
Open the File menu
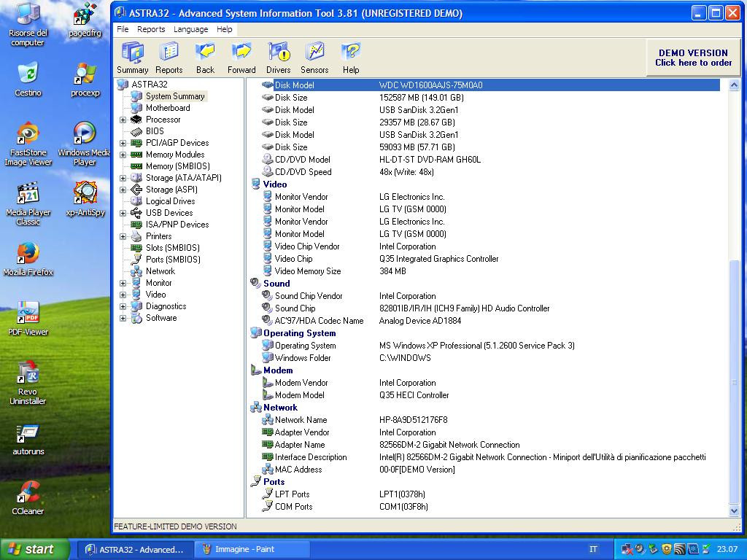[123, 29]
